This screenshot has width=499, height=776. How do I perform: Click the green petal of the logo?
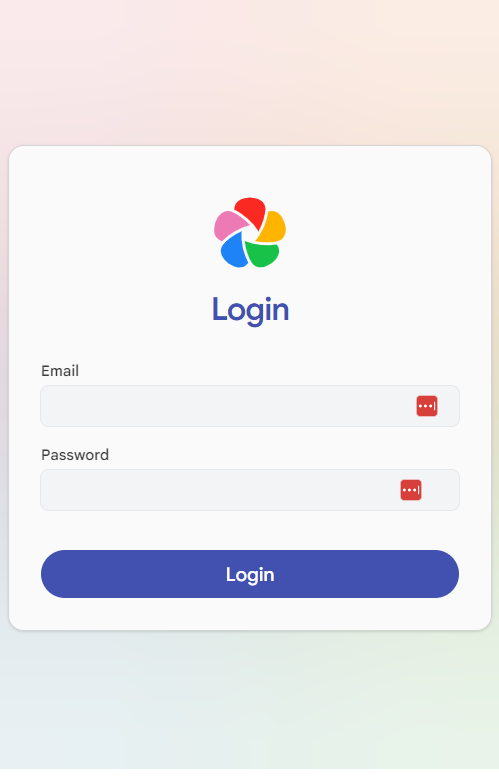(x=263, y=253)
